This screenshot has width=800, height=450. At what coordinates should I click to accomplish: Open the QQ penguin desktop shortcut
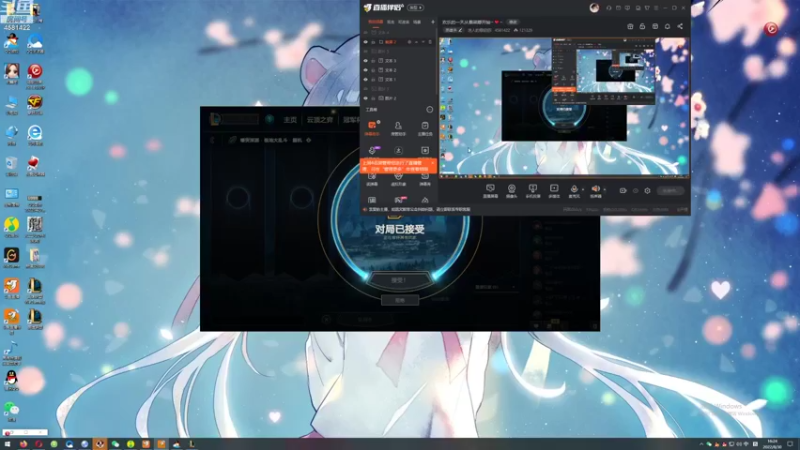coord(11,380)
